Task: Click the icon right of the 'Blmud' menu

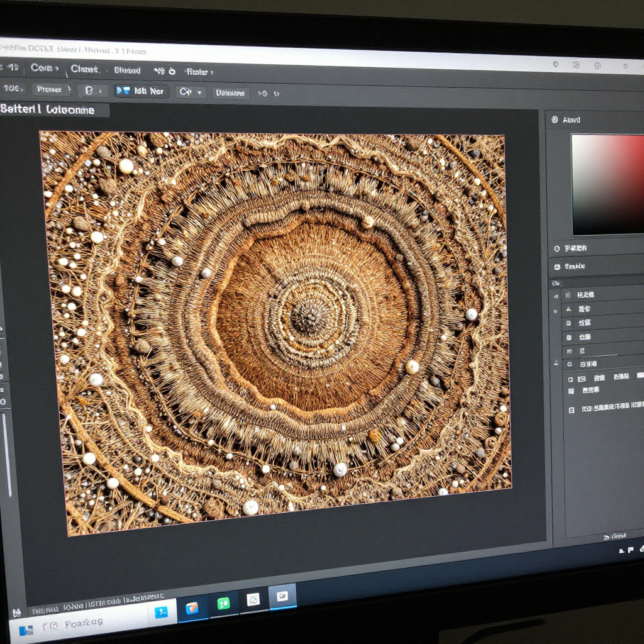Action: [159, 71]
